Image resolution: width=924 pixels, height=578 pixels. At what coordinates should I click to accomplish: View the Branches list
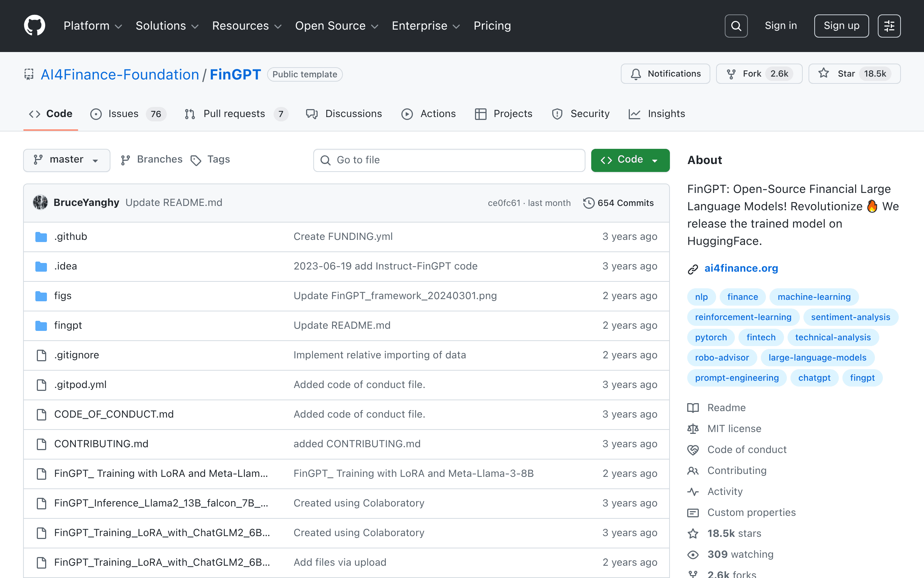click(152, 160)
